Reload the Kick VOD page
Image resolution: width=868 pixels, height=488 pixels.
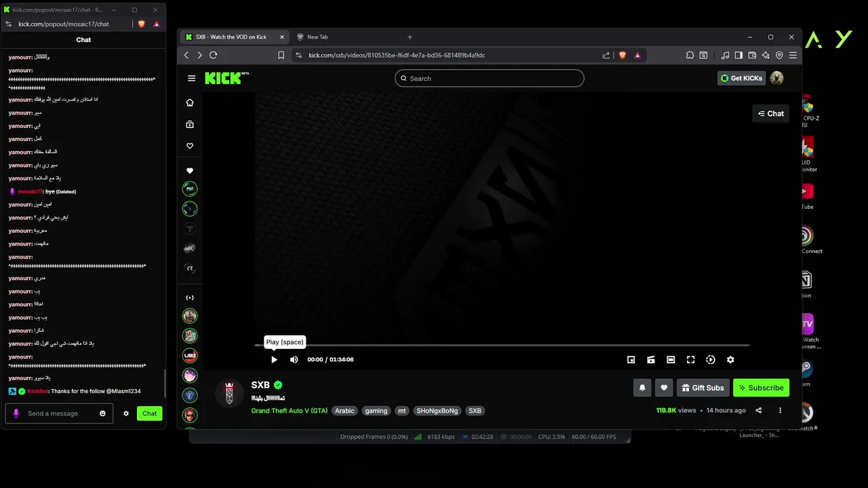click(213, 55)
